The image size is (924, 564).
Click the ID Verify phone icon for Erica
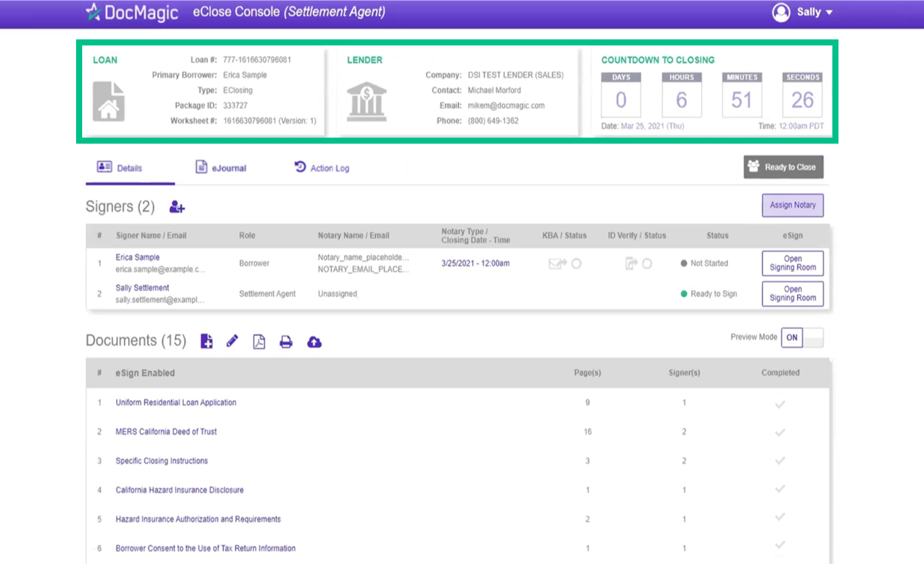[x=631, y=264]
